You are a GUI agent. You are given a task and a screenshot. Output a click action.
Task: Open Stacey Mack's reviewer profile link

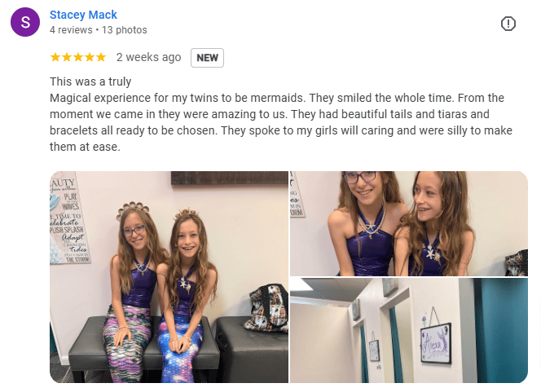tap(83, 15)
